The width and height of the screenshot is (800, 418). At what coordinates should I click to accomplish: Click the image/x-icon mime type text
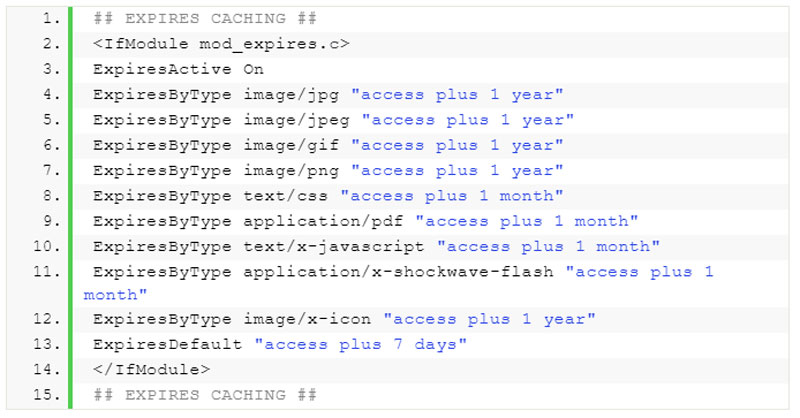click(x=307, y=319)
